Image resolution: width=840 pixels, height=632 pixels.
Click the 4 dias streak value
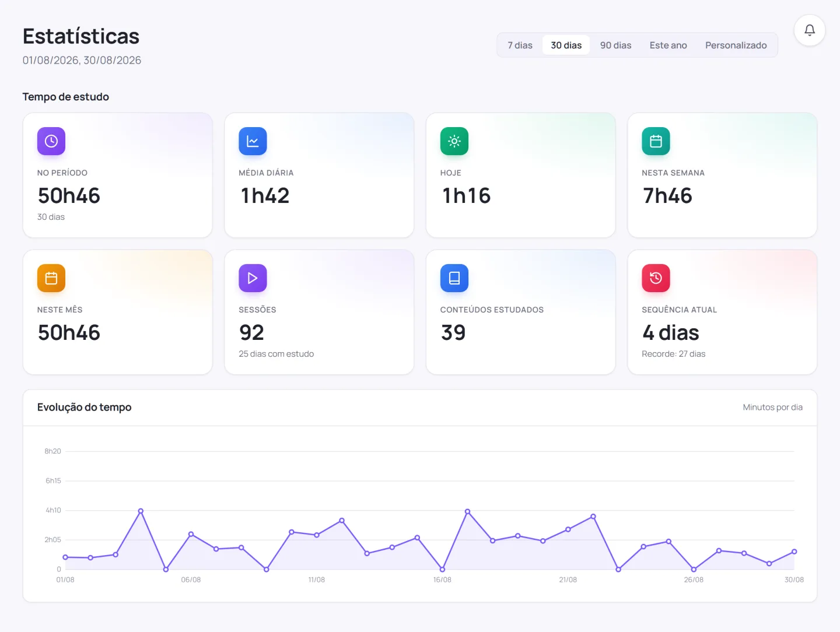click(671, 333)
